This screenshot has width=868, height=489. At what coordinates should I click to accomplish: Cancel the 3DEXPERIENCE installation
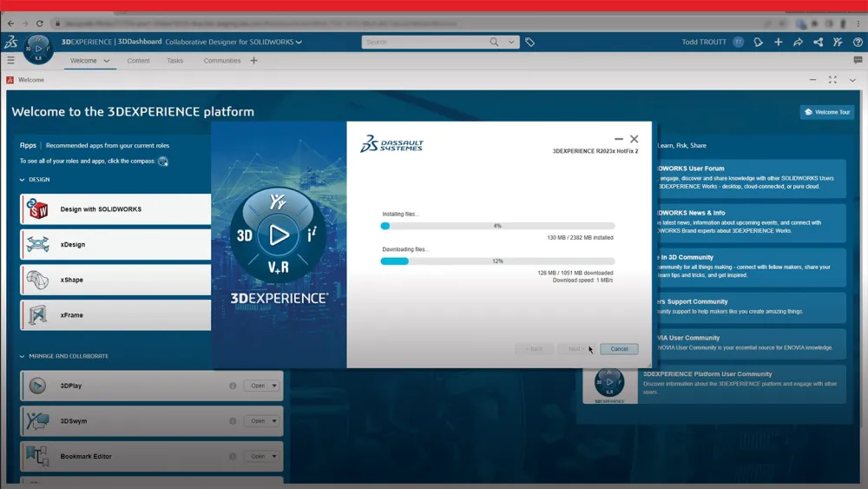619,349
